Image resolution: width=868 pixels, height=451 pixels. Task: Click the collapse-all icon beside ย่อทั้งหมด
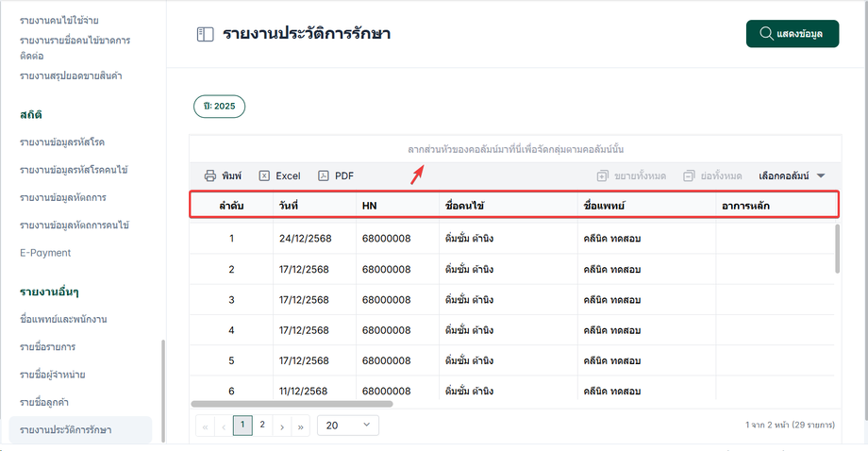tap(689, 176)
